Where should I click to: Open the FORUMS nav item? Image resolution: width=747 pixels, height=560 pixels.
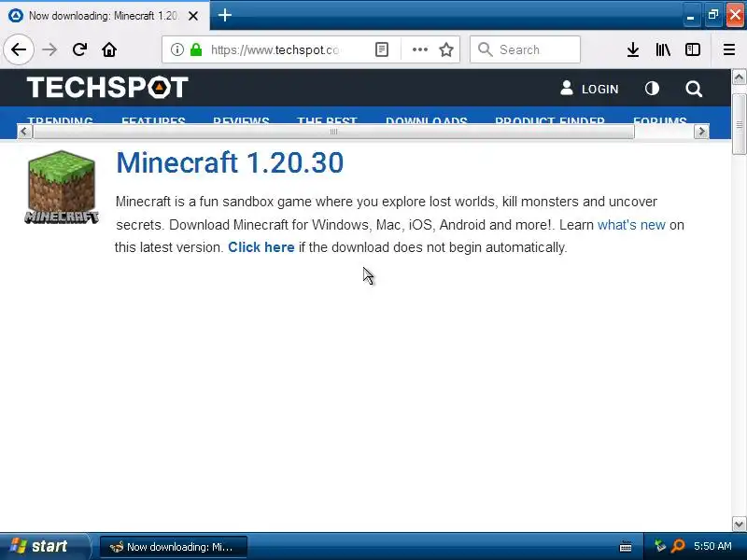coord(660,120)
